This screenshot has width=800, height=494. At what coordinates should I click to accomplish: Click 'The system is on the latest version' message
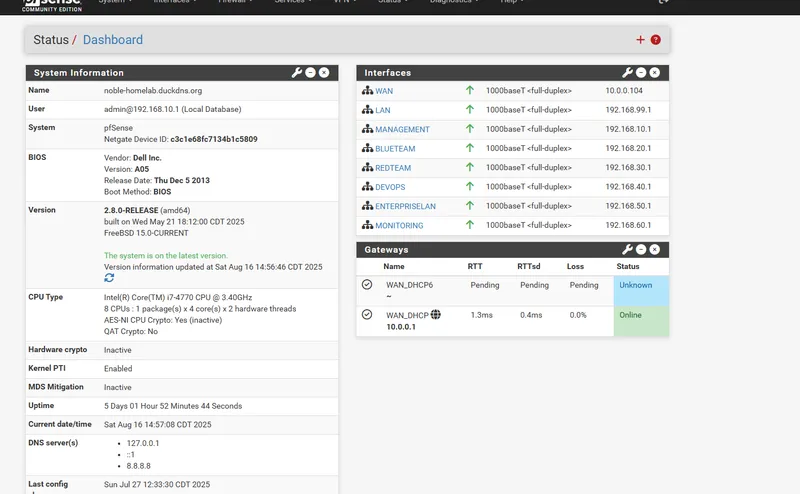(166, 256)
